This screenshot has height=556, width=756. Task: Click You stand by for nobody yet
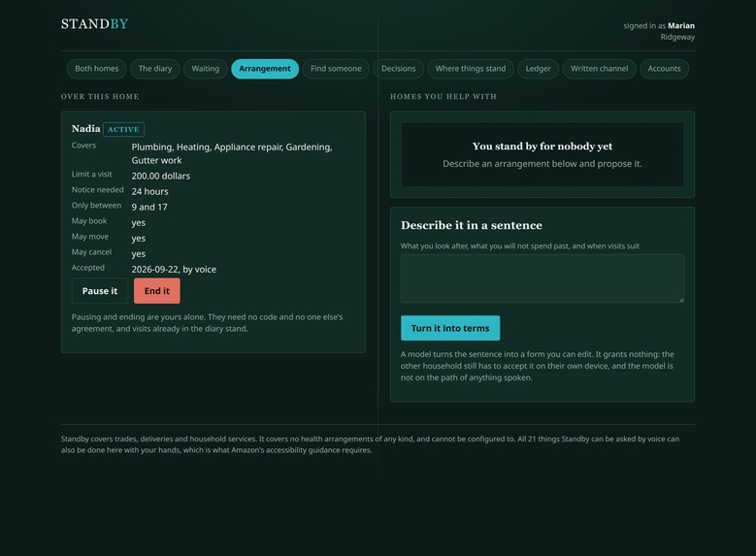point(542,147)
